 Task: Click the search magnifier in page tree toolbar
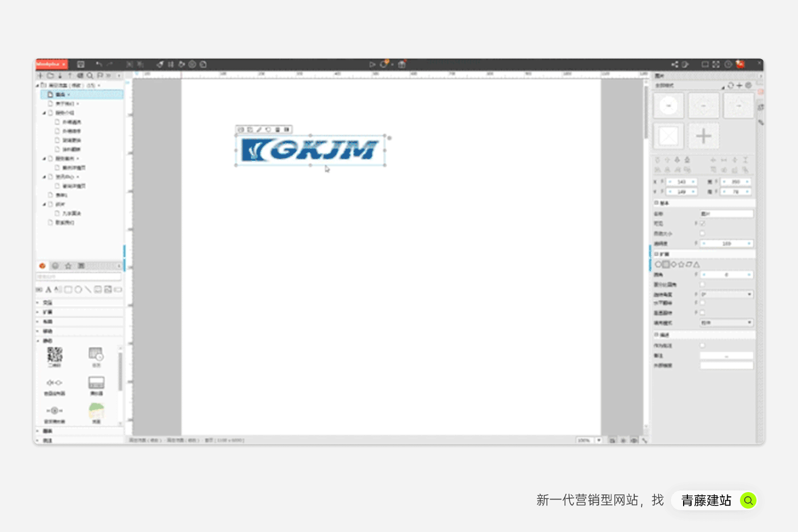[x=90, y=76]
